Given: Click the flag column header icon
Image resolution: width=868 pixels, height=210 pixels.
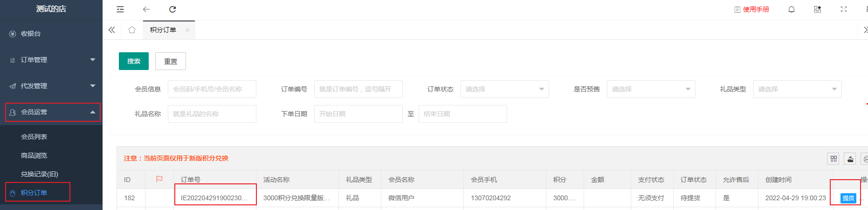Looking at the screenshot, I should click(x=159, y=179).
